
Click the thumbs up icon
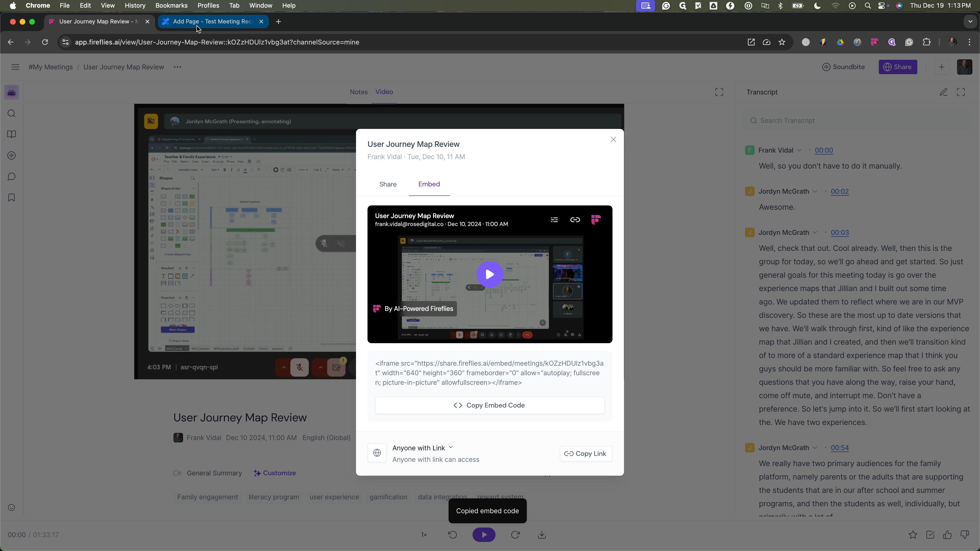(x=947, y=535)
